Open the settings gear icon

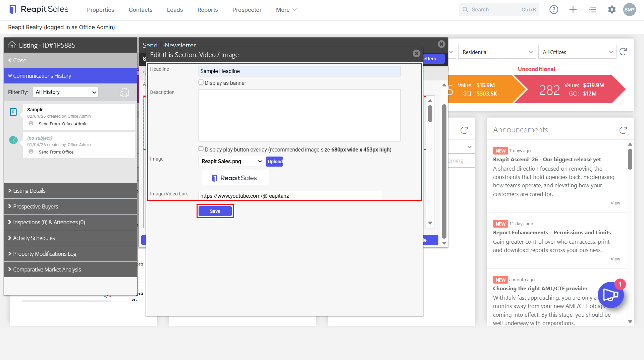click(x=612, y=10)
